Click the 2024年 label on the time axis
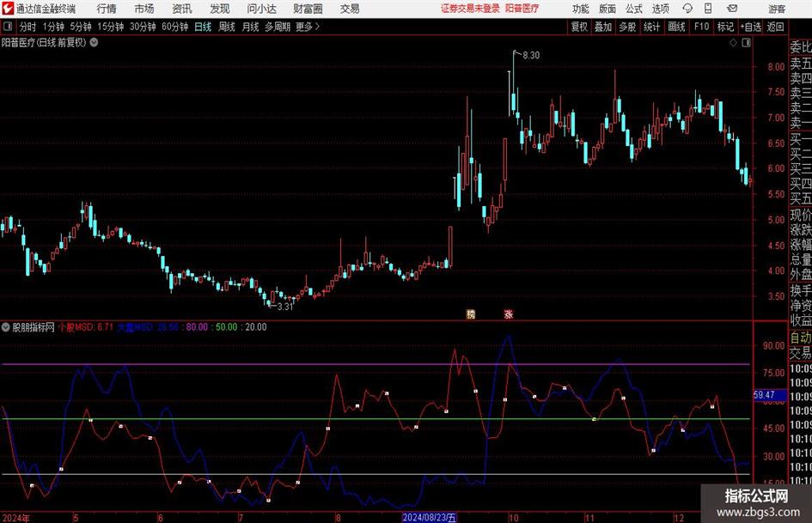This screenshot has width=812, height=523. click(x=15, y=517)
